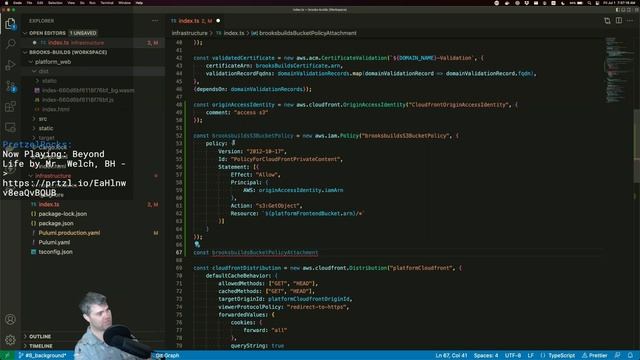This screenshot has width=640, height=360.
Task: Click line number 48 in the gutter
Action: tap(179, 105)
